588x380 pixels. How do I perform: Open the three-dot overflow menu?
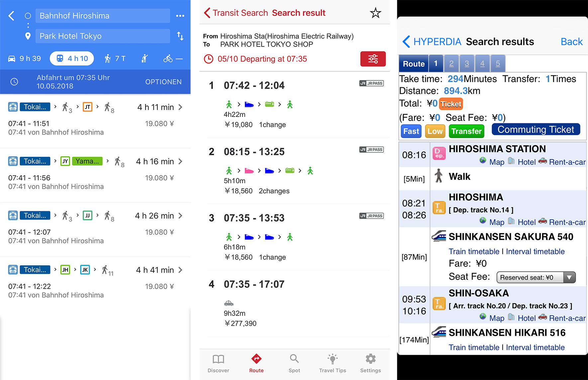(180, 16)
